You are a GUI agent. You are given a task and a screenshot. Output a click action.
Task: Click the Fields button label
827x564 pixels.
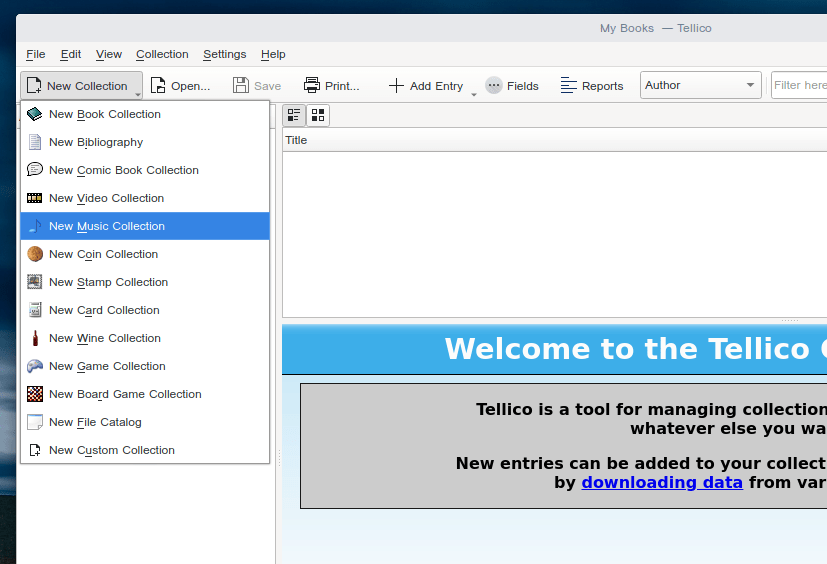pos(523,86)
